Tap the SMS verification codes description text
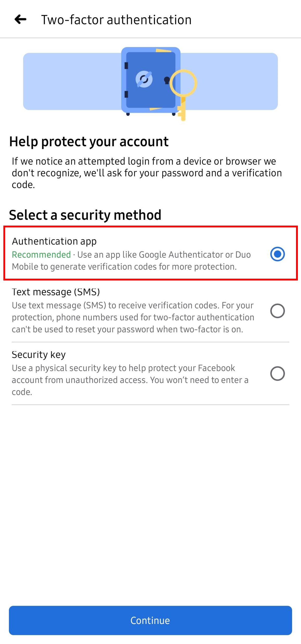 pyautogui.click(x=133, y=317)
